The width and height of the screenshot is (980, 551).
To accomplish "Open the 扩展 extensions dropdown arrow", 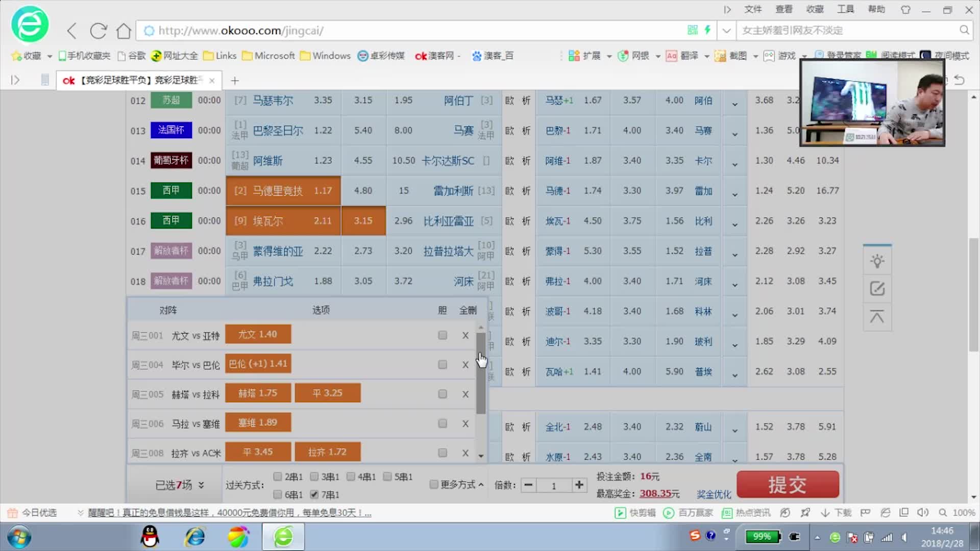I will point(609,56).
